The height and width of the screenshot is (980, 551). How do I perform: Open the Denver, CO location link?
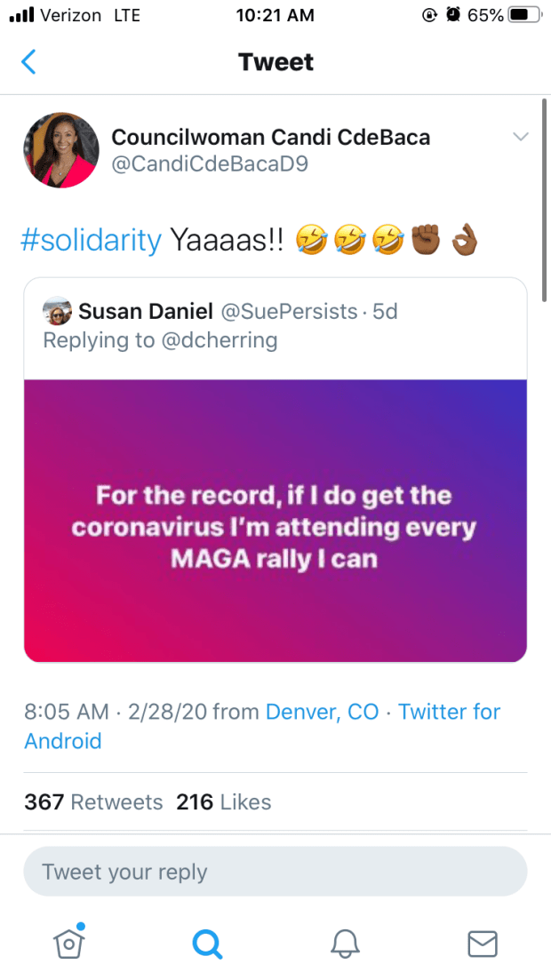coord(323,712)
